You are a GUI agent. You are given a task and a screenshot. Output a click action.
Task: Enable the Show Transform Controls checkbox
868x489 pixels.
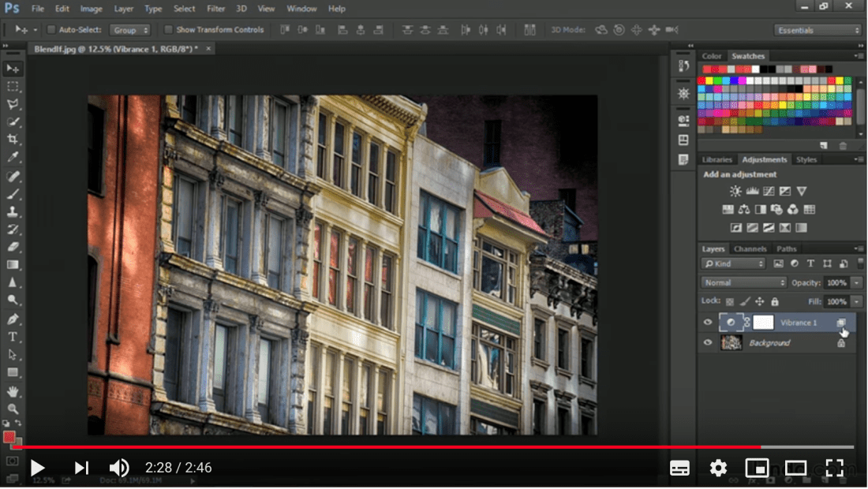click(x=167, y=29)
